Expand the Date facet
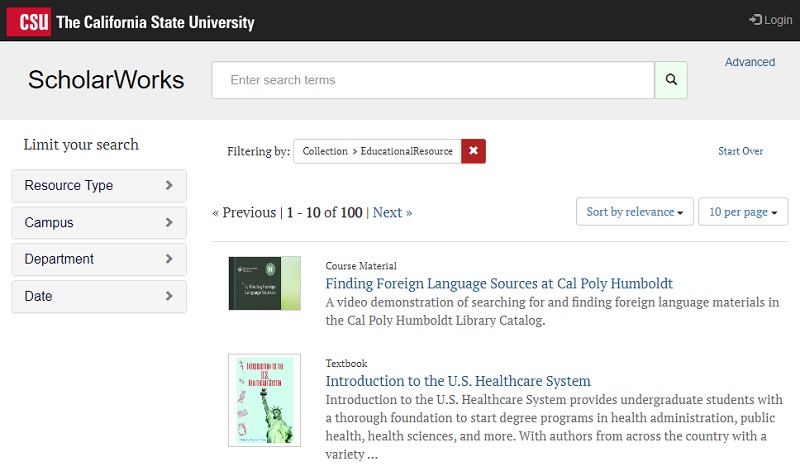This screenshot has width=800, height=471. [99, 296]
